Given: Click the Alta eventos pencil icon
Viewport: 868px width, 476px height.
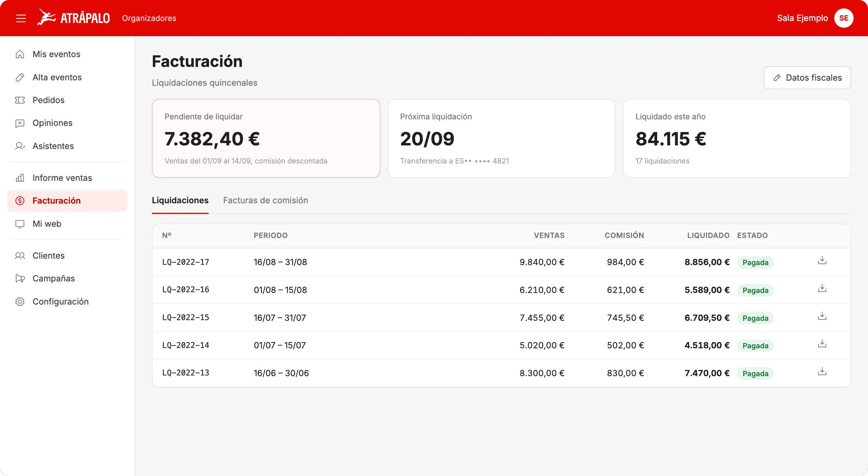Looking at the screenshot, I should 20,77.
